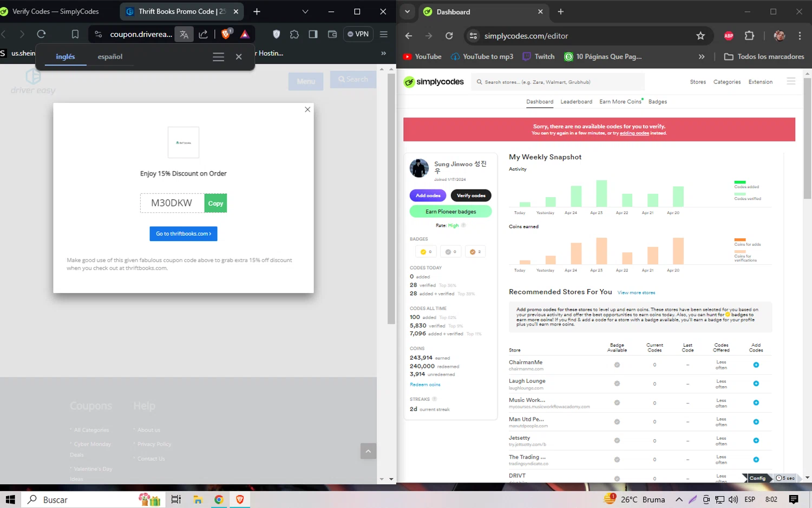812x508 pixels.
Task: Click the gold badge counter
Action: (426, 252)
